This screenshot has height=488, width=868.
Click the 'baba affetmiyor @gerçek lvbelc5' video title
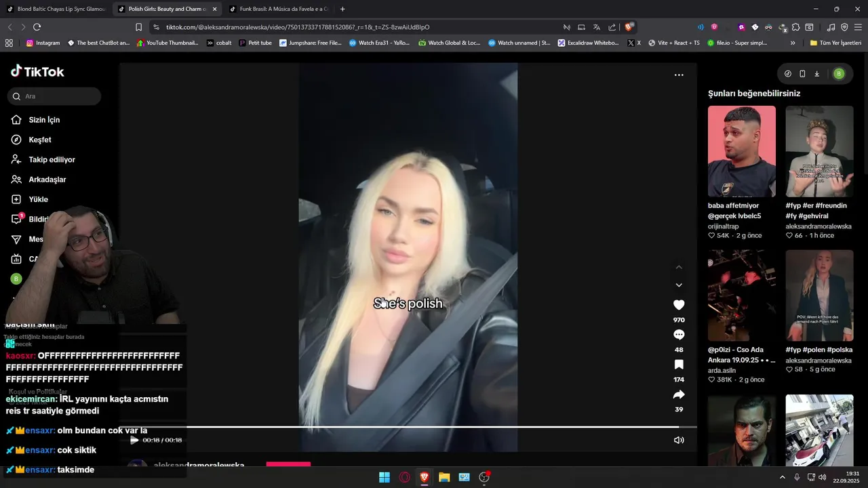[x=734, y=211]
